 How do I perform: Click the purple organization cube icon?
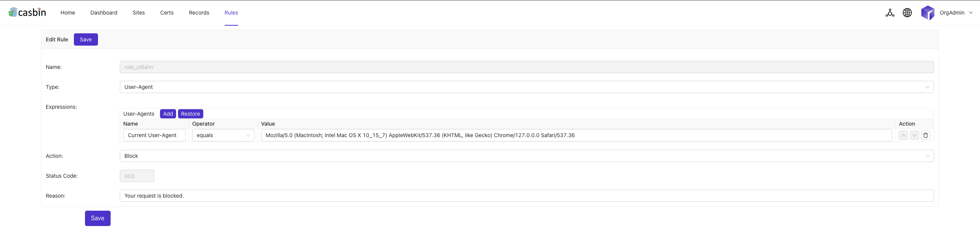(x=928, y=13)
